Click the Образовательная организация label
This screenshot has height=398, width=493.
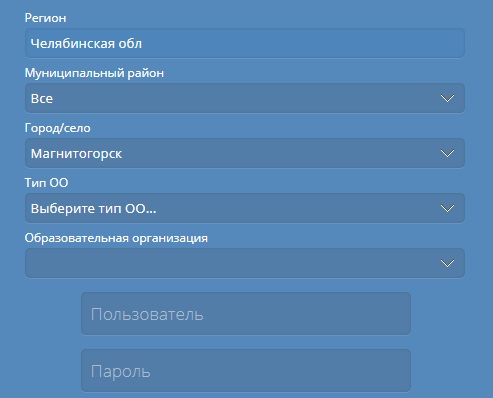(x=116, y=238)
